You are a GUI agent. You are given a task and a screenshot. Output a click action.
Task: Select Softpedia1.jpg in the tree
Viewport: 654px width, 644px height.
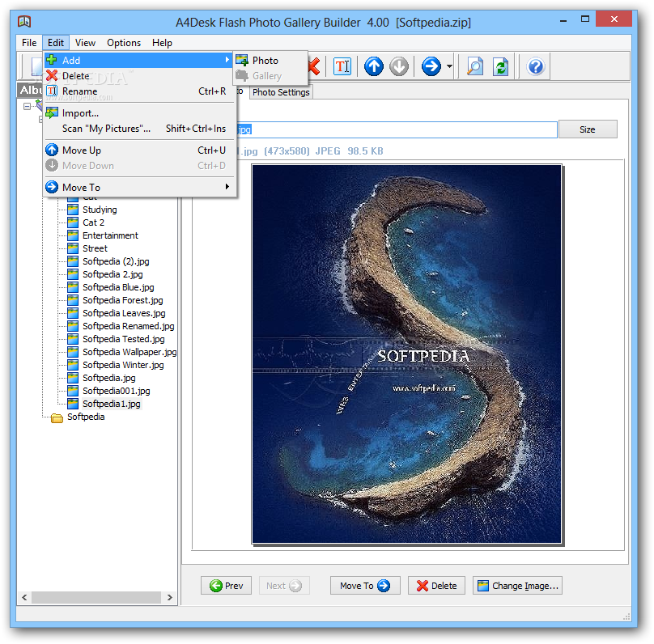pyautogui.click(x=112, y=404)
